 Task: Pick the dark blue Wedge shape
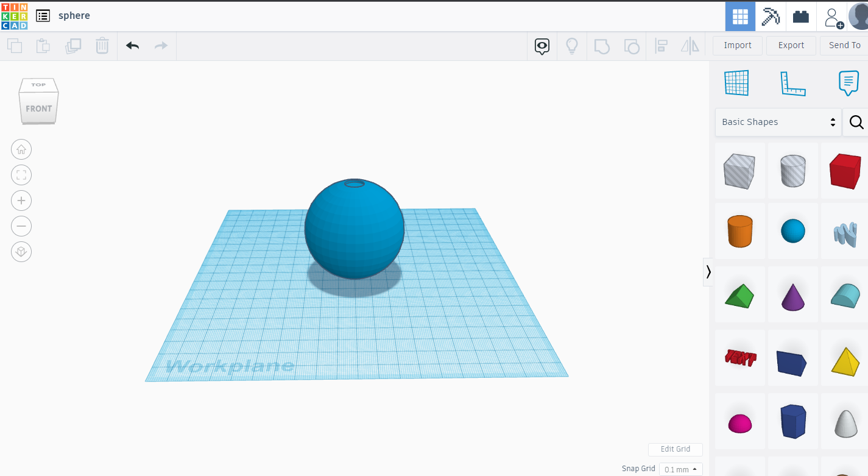pos(792,363)
